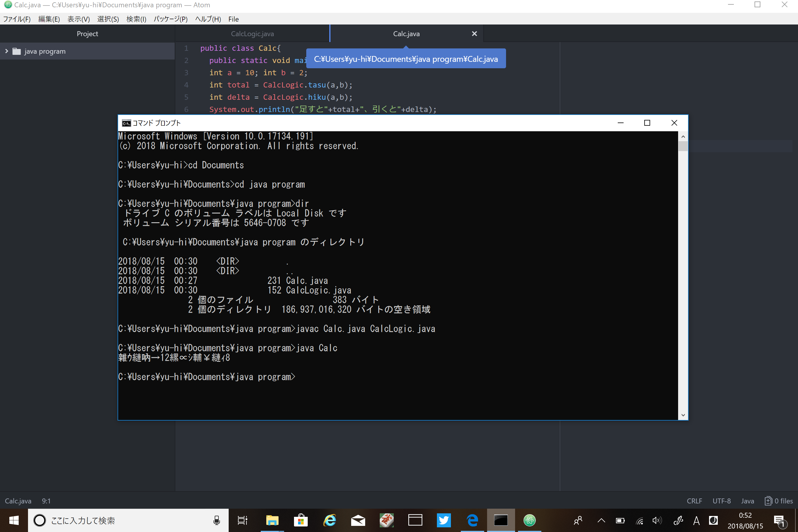Click the command prompt scrollbar thumb
The image size is (798, 532).
pyautogui.click(x=683, y=146)
